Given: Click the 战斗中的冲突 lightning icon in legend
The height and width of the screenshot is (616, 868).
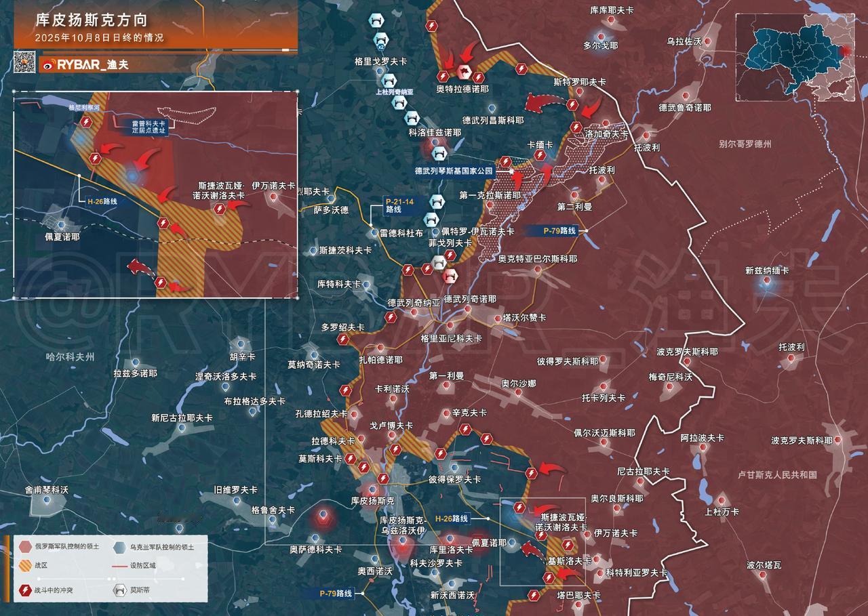Looking at the screenshot, I should point(24,590).
